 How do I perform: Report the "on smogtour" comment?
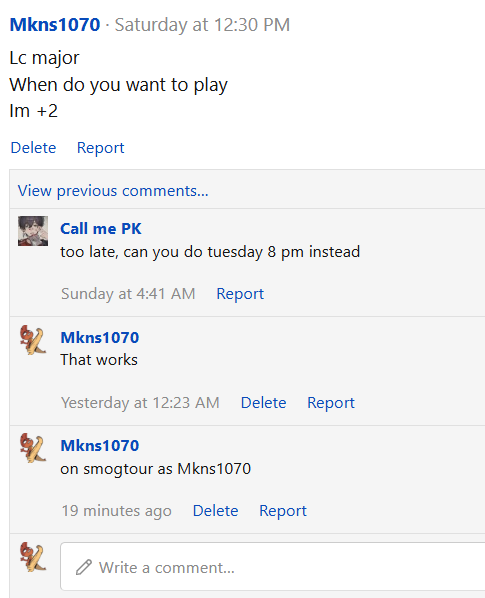click(x=283, y=511)
